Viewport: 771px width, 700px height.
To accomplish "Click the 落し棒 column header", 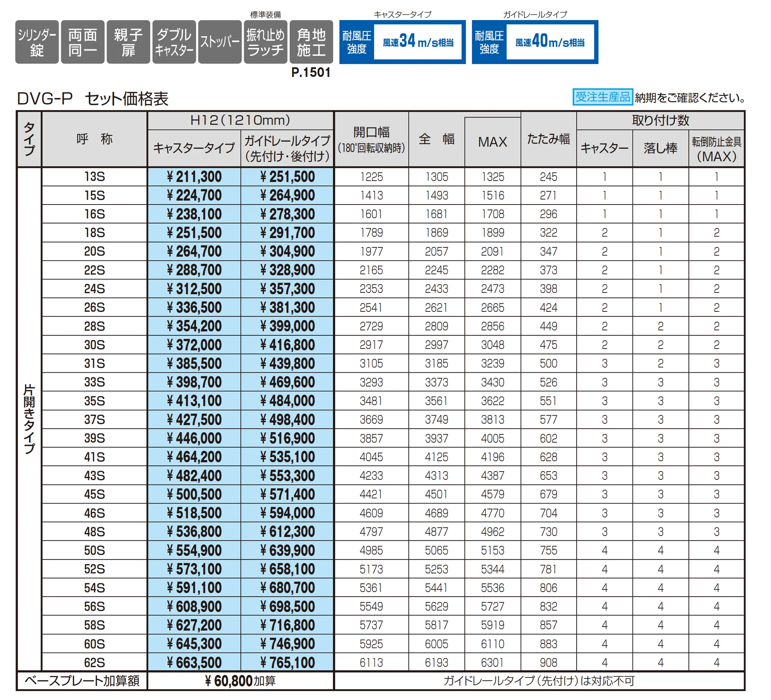I will [x=660, y=149].
